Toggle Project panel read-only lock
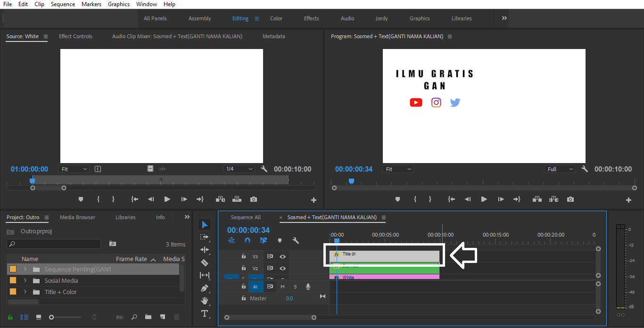 pos(10,317)
